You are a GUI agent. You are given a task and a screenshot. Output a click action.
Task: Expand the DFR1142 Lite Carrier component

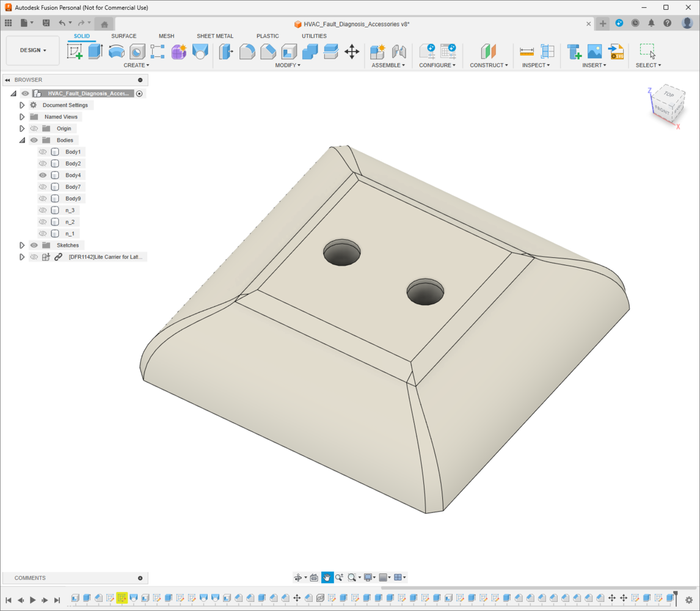coord(22,257)
